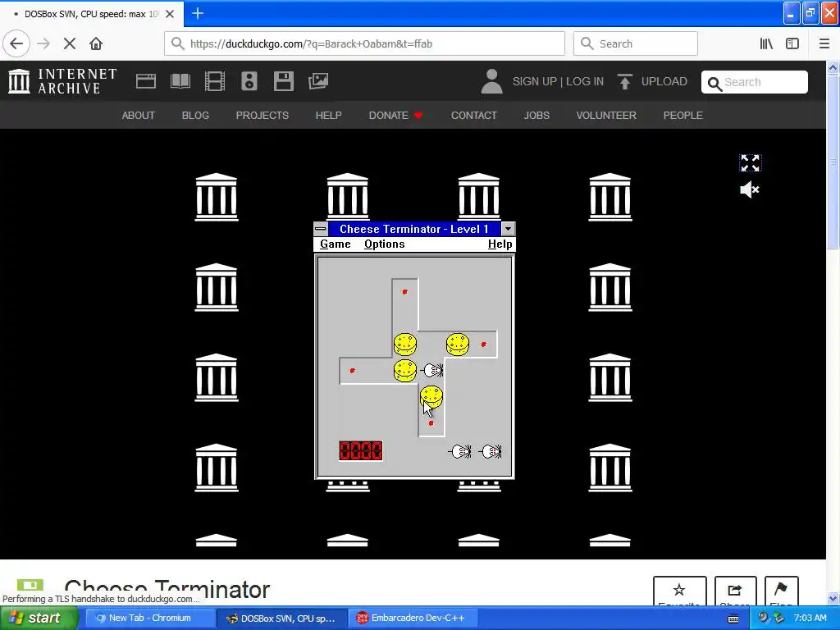Open the JOBS nav item
840x630 pixels.
click(536, 115)
